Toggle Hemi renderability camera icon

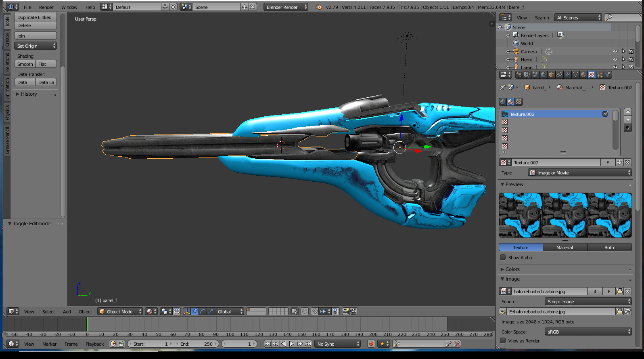click(x=631, y=59)
